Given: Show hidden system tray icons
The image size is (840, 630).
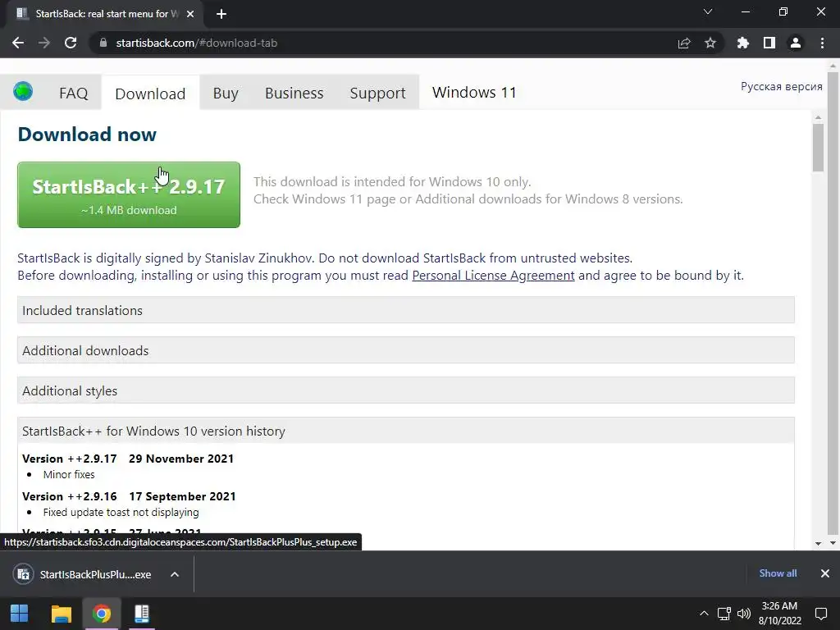Looking at the screenshot, I should (x=704, y=614).
